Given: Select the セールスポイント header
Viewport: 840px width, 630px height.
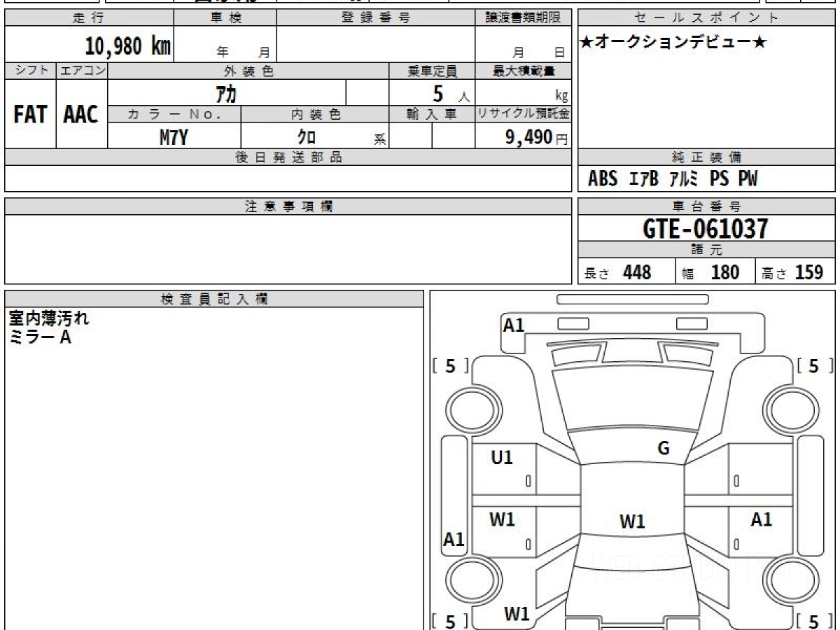Looking at the screenshot, I should point(706,18).
